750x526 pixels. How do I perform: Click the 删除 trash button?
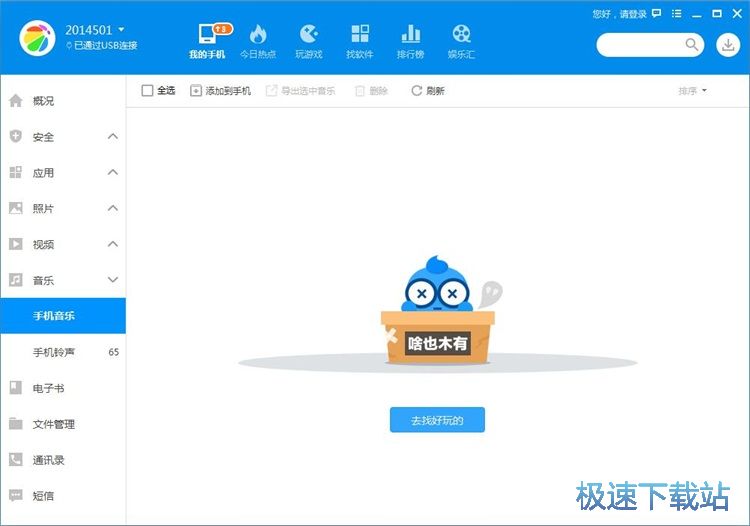pyautogui.click(x=371, y=90)
